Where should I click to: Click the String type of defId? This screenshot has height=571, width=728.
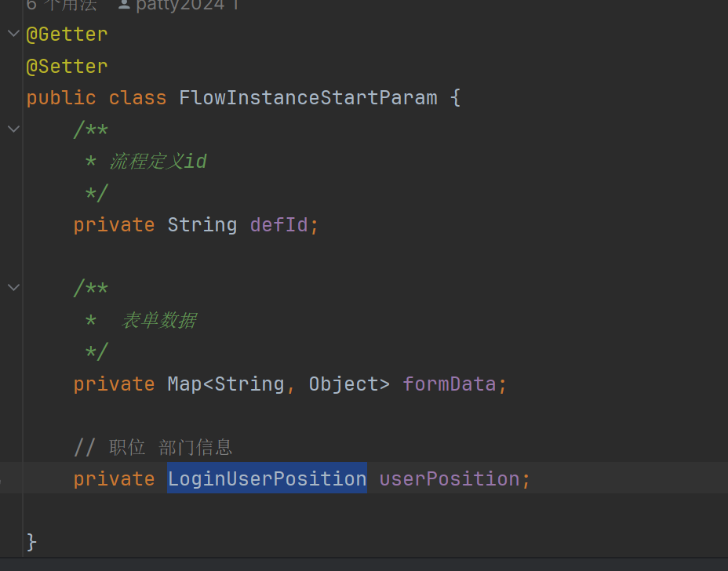pos(202,225)
